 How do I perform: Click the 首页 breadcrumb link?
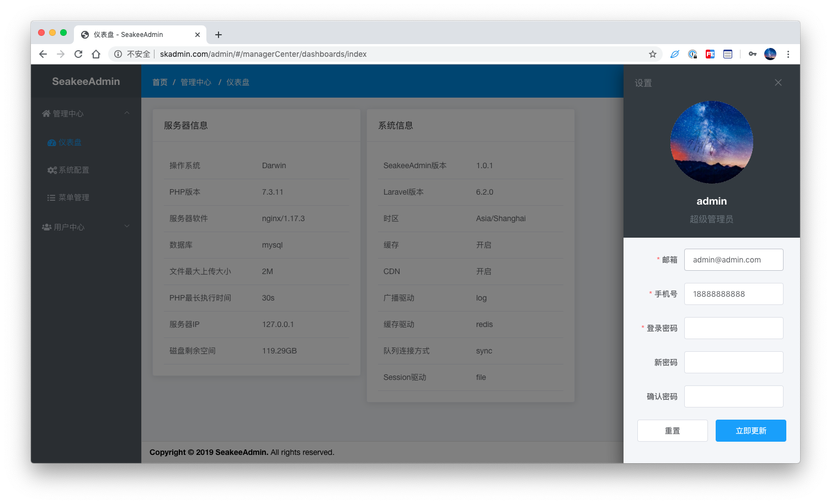click(x=160, y=82)
